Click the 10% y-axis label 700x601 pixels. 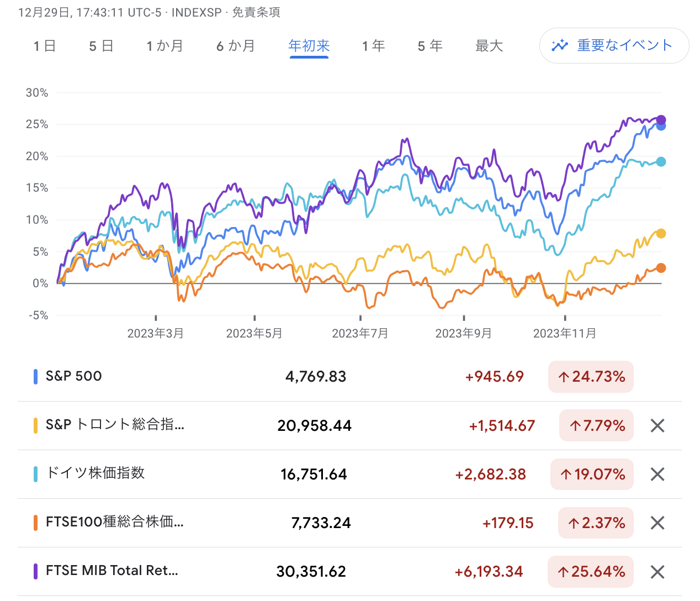(x=37, y=220)
